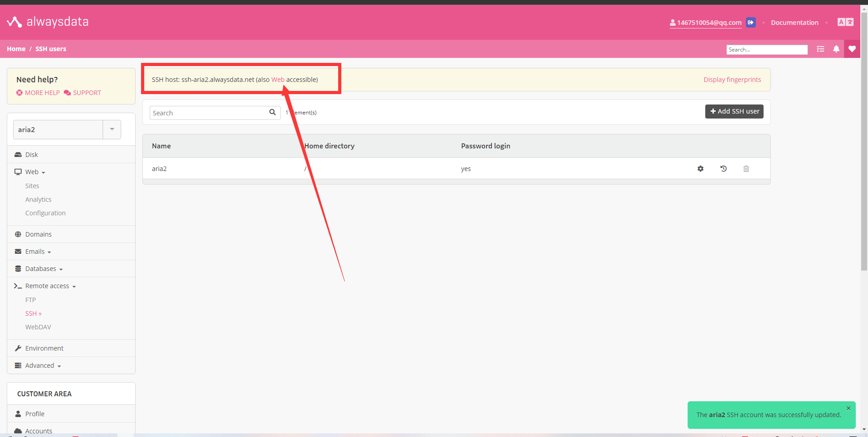Viewport: 868px width, 437px height.
Task: Click the aria2 name cell in table
Action: (159, 169)
